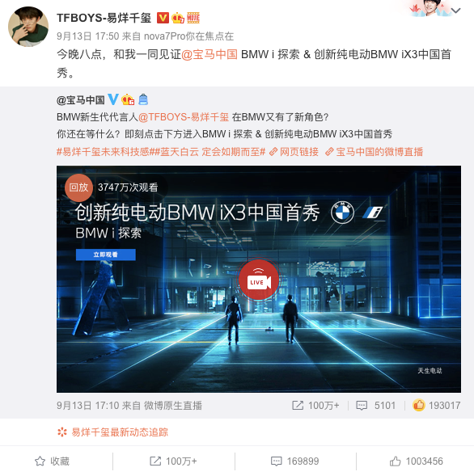474x476 pixels.
Task: Click the backpack badge icon beside 宝马中国
Action: (x=143, y=99)
